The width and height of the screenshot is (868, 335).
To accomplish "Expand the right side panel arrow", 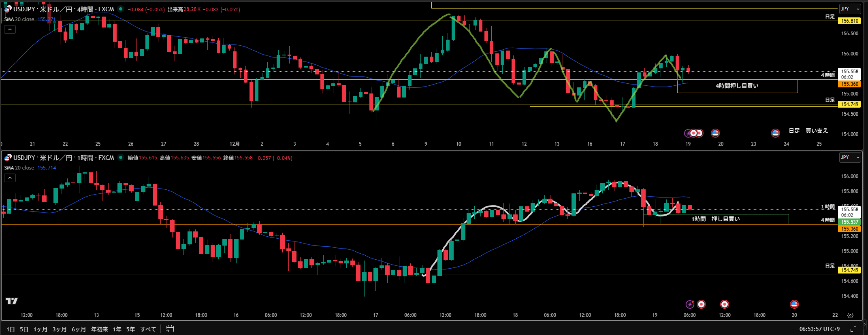I will 865,324.
